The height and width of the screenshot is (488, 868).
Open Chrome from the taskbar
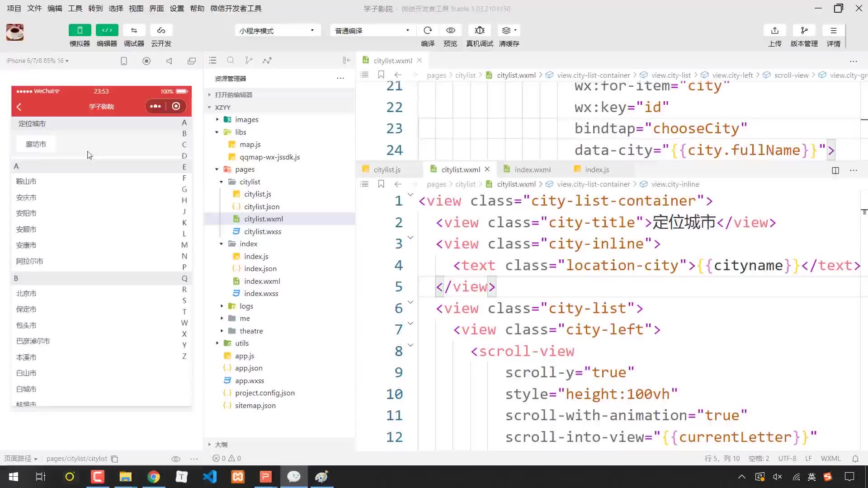click(154, 477)
